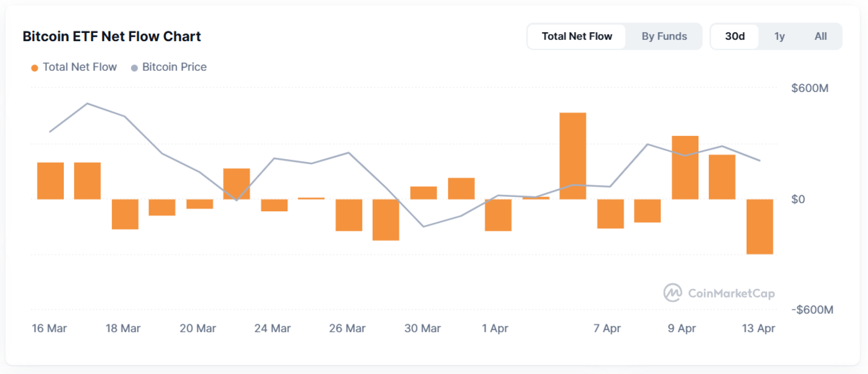Click the 7 Apr outflow bar
The width and height of the screenshot is (868, 374).
click(610, 213)
